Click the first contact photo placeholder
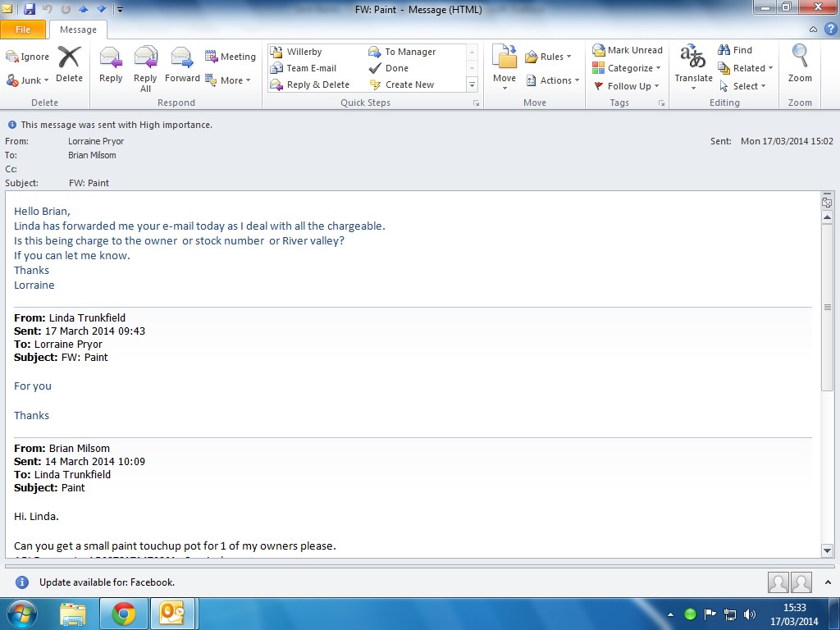840x630 pixels. (x=778, y=582)
